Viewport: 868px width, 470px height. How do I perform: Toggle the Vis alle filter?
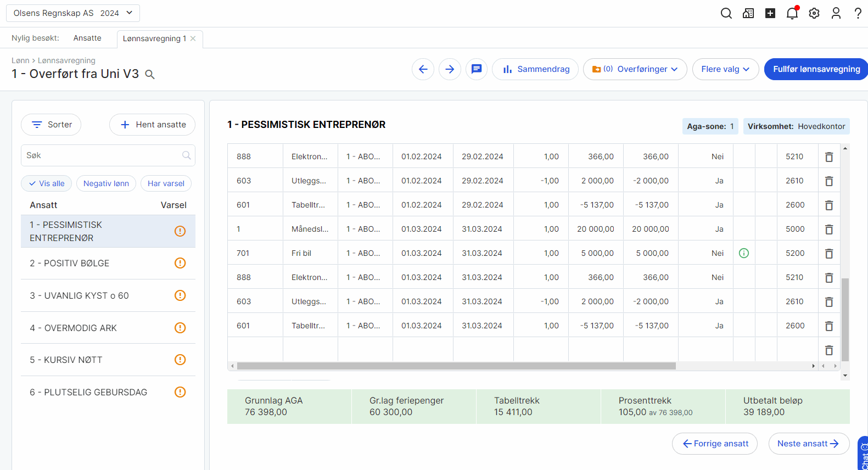pos(47,183)
